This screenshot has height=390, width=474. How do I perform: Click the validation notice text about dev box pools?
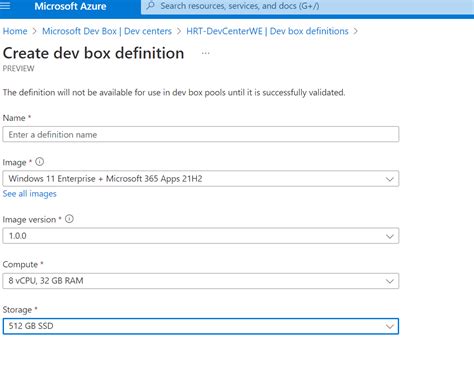point(174,92)
